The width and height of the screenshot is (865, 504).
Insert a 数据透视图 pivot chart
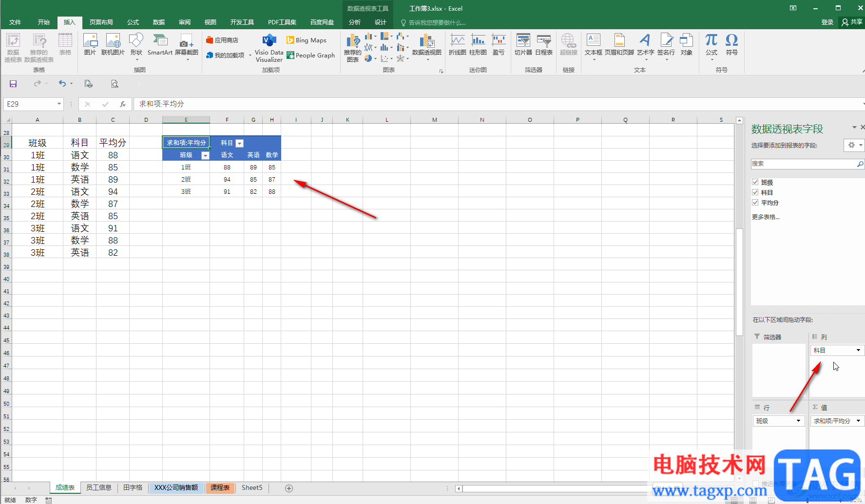pos(427,47)
